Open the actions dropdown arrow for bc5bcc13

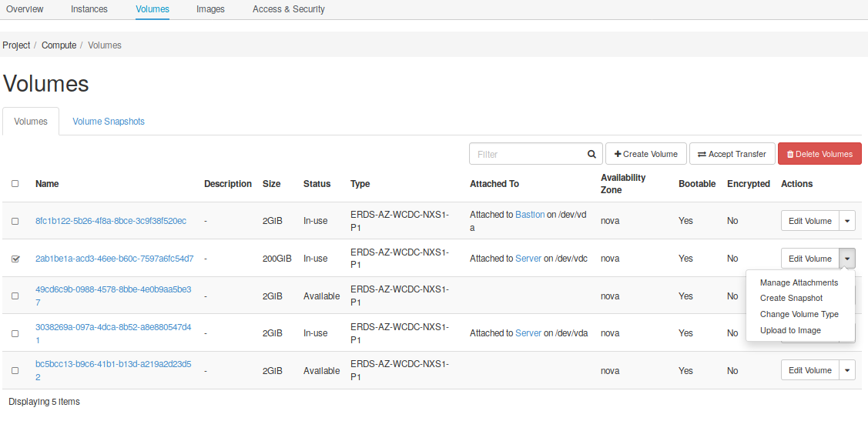847,370
